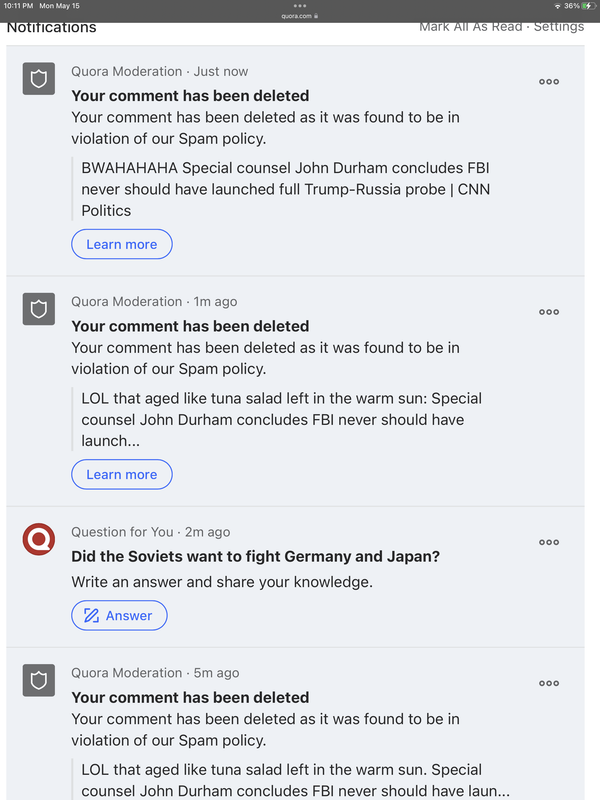Open question 'Did the Soviets want to fight Germany and Japan?'
600x800 pixels.
coord(256,556)
